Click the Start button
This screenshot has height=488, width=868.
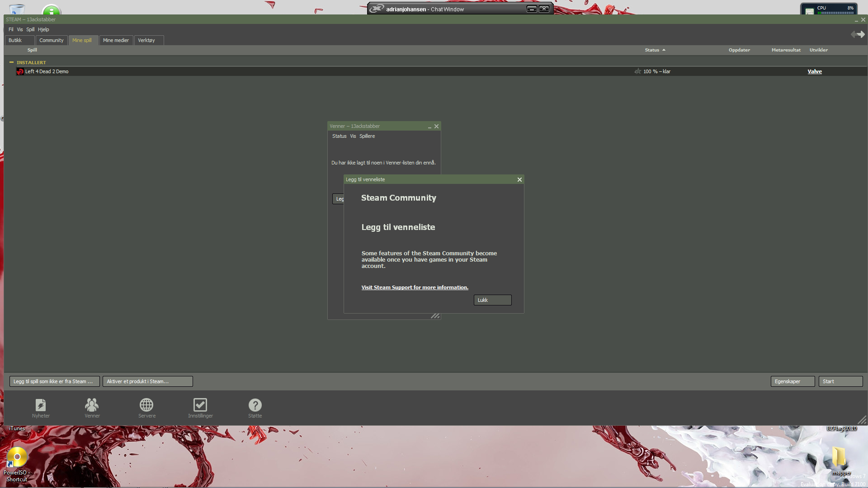pos(840,381)
